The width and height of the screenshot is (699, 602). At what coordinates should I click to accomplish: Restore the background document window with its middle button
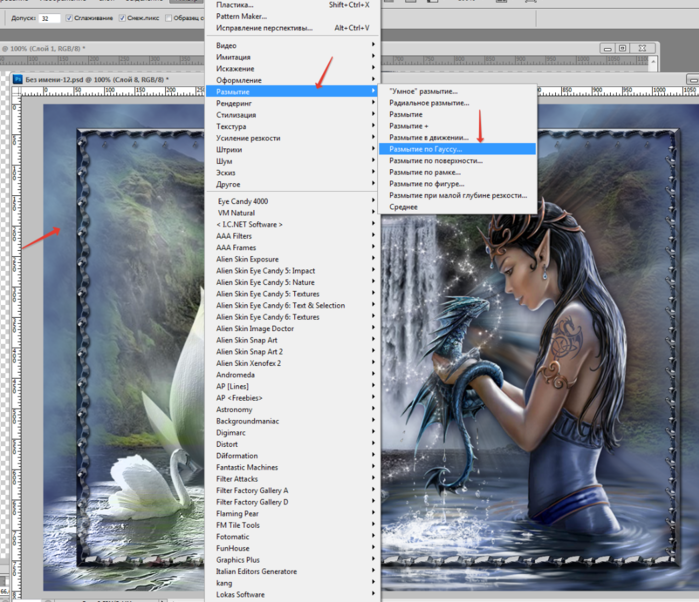tap(624, 48)
